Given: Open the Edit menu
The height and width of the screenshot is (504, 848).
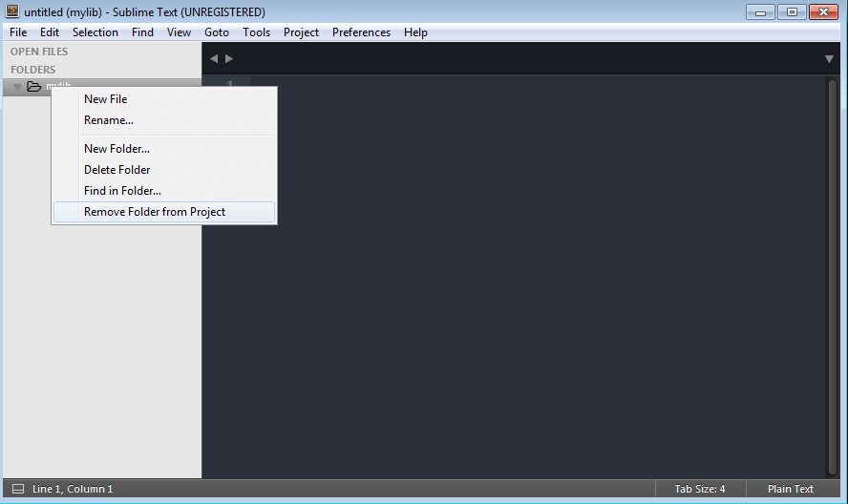Looking at the screenshot, I should coord(50,32).
